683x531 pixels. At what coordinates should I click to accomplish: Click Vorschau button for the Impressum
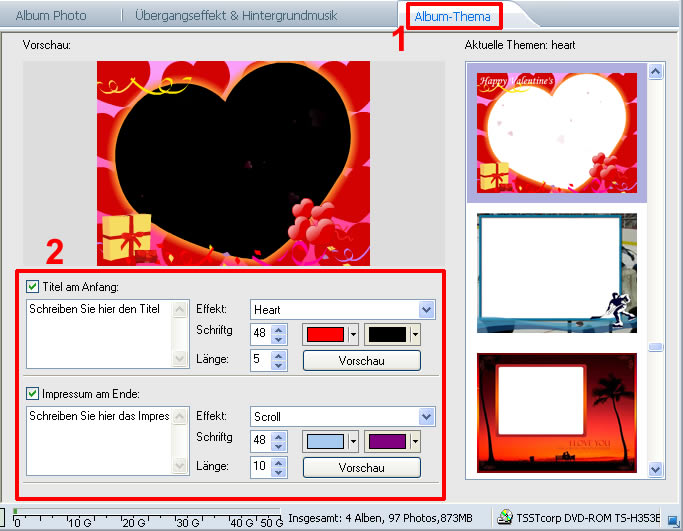click(362, 468)
